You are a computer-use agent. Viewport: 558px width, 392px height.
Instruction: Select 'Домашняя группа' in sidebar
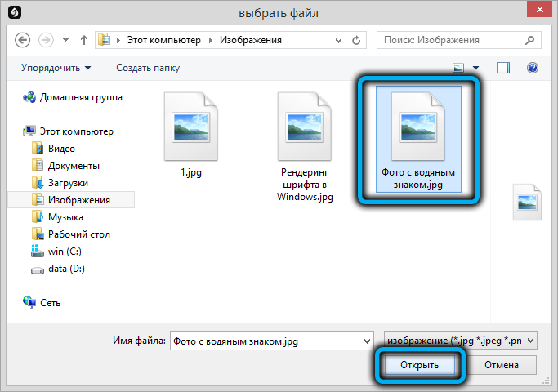coord(81,97)
